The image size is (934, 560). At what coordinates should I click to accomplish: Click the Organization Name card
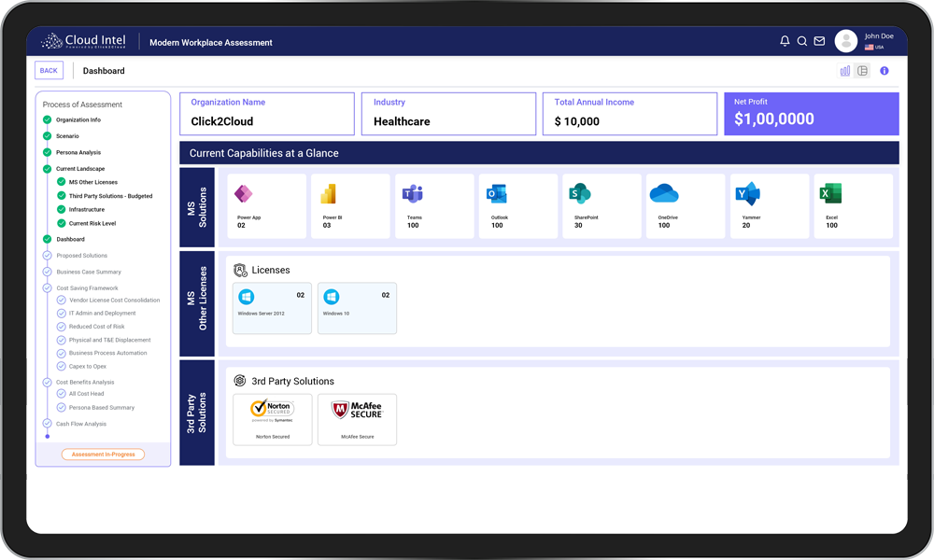point(267,114)
